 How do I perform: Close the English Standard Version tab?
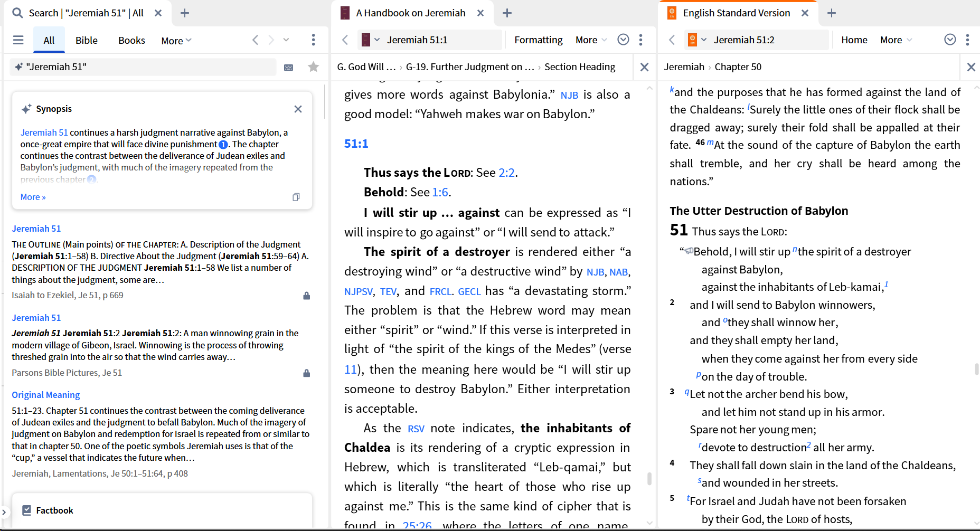(805, 13)
